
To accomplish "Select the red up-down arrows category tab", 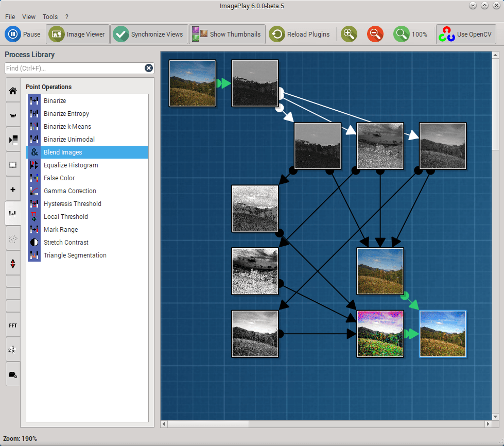I will pyautogui.click(x=13, y=264).
